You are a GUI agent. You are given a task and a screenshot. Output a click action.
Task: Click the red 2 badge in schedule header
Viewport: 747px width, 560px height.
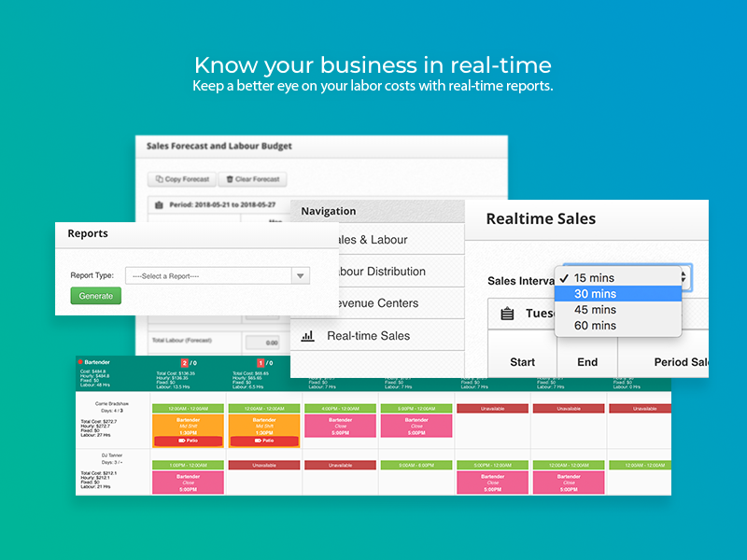[x=184, y=363]
